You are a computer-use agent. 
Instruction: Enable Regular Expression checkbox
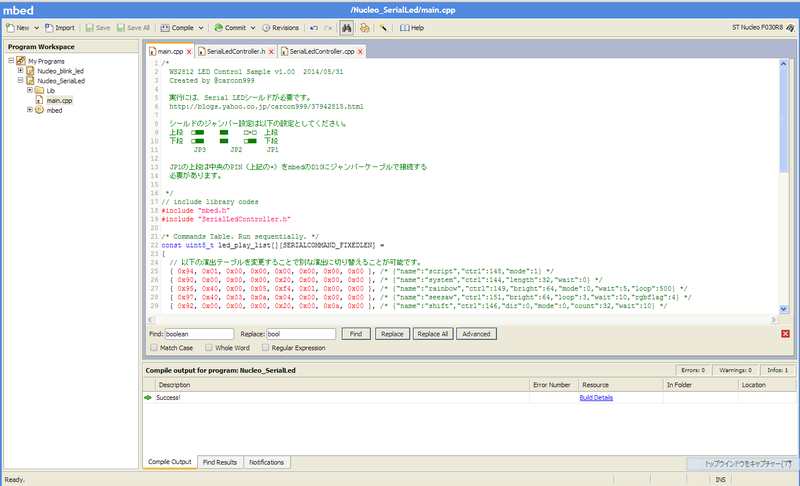coord(265,347)
